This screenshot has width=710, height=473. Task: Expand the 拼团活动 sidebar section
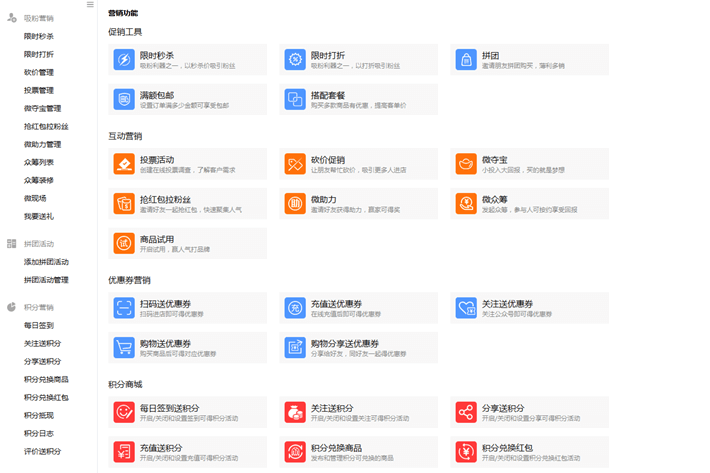click(x=38, y=244)
